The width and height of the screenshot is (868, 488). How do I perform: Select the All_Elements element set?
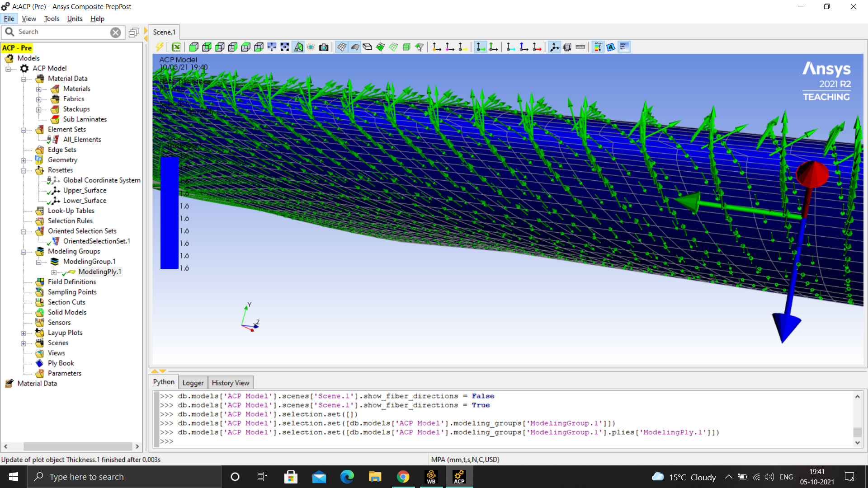tap(82, 140)
